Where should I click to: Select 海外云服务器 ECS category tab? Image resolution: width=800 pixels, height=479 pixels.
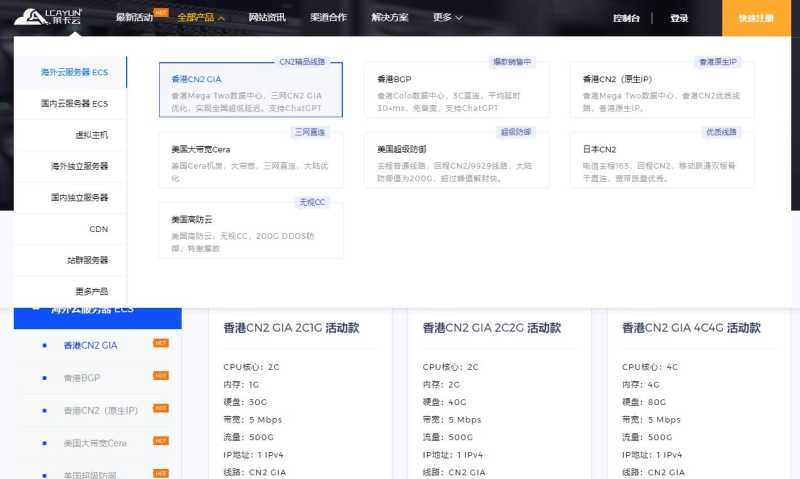coord(70,72)
